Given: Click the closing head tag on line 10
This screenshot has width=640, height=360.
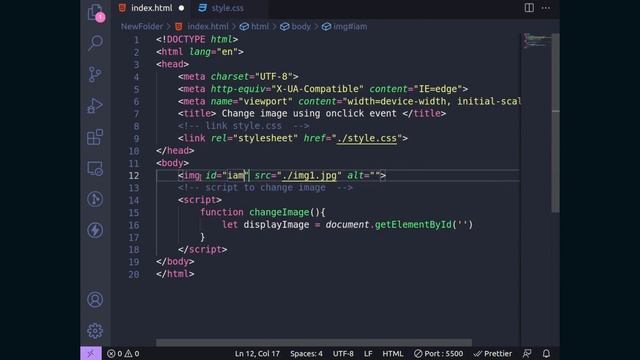Looking at the screenshot, I should click(x=175, y=151).
